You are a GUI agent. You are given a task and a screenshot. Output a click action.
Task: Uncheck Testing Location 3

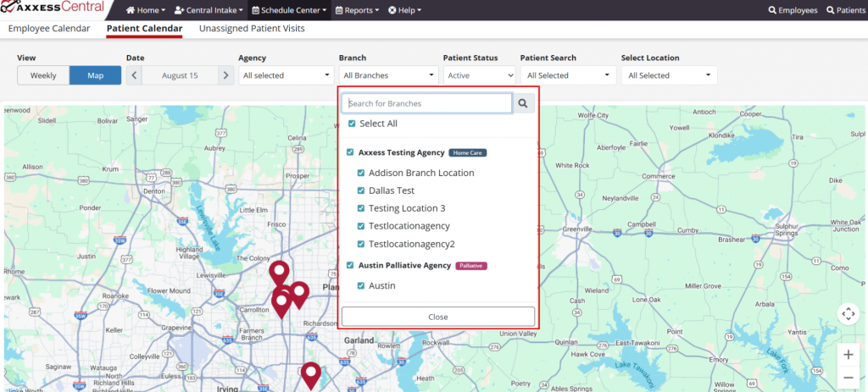(361, 208)
